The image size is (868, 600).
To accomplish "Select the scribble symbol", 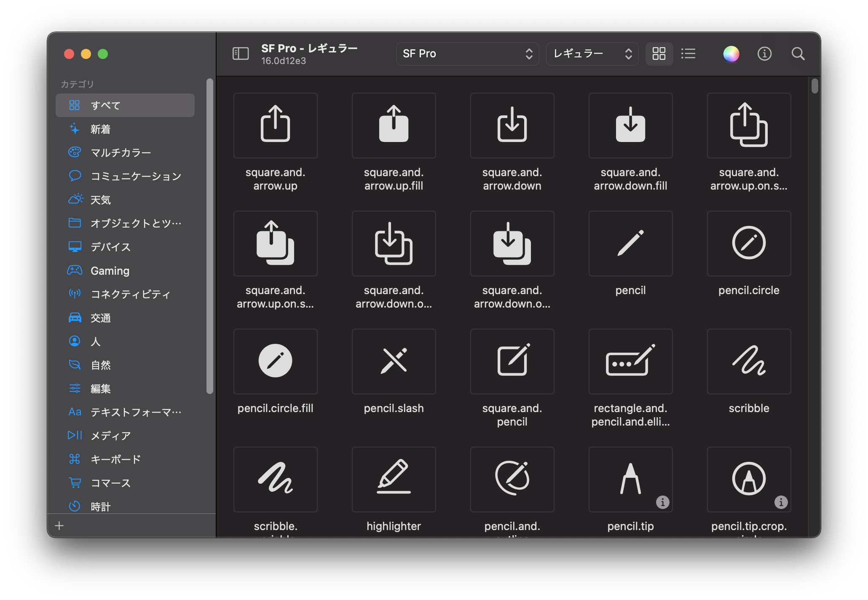I will (748, 361).
